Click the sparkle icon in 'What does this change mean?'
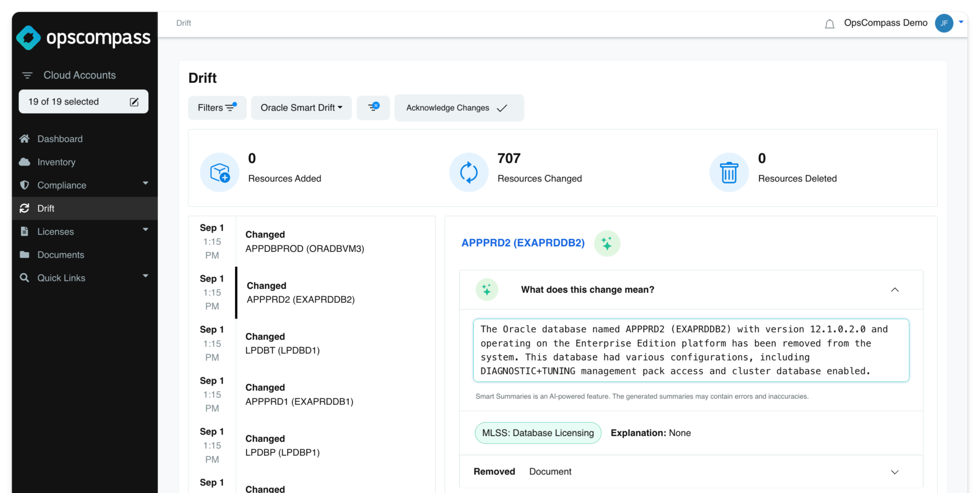 click(487, 290)
